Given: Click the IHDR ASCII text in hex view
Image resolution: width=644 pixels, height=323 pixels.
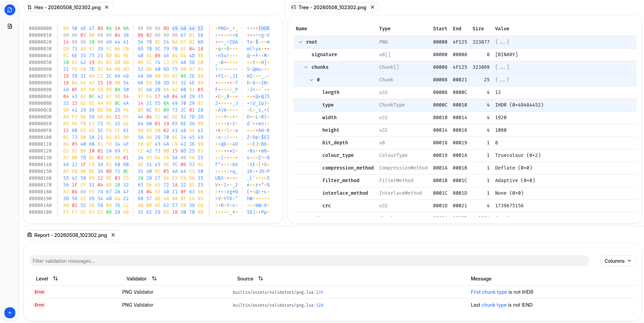Looking at the screenshot, I should tap(264, 28).
